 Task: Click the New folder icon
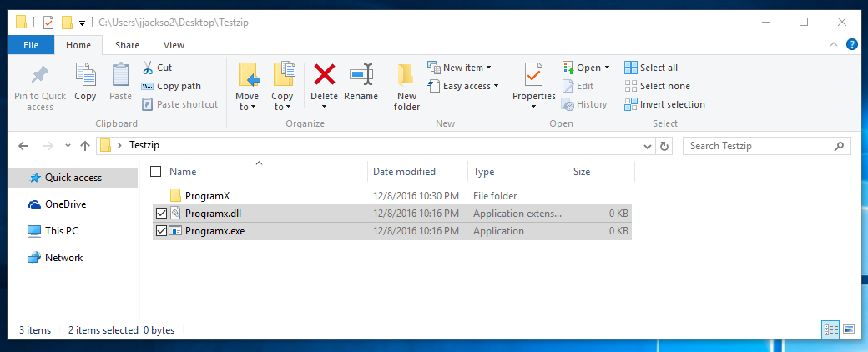[x=406, y=75]
